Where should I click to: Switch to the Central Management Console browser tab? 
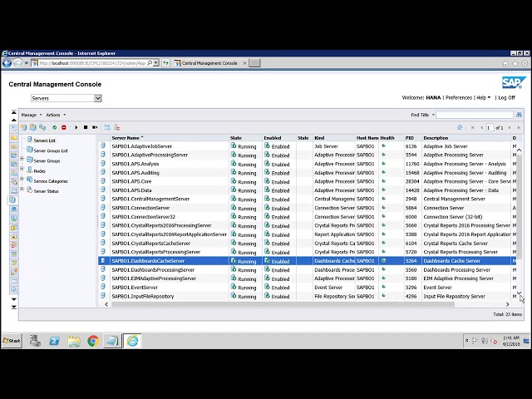[x=209, y=63]
